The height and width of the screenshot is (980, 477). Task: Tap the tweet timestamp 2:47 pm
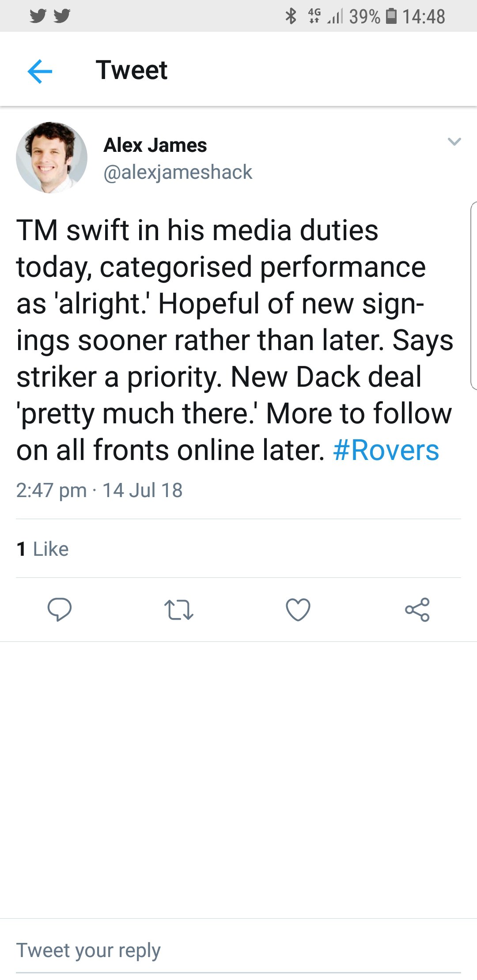51,490
